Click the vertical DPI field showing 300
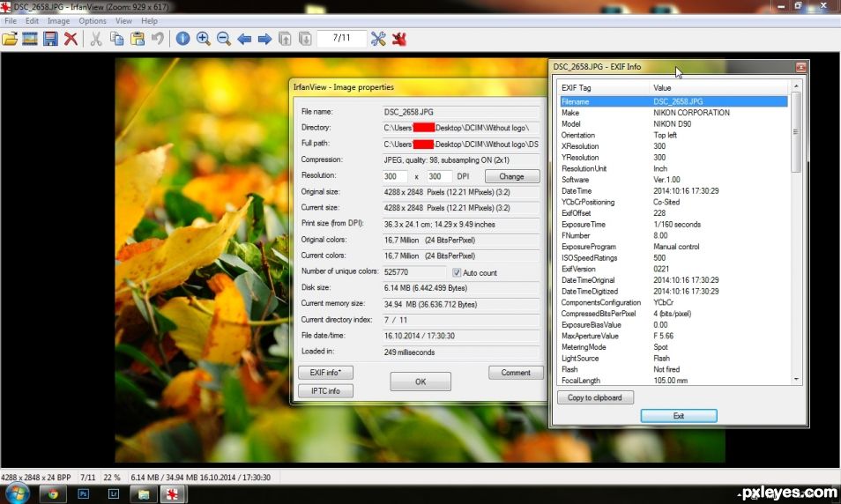Viewport: 841px width, 504px height. coord(439,176)
